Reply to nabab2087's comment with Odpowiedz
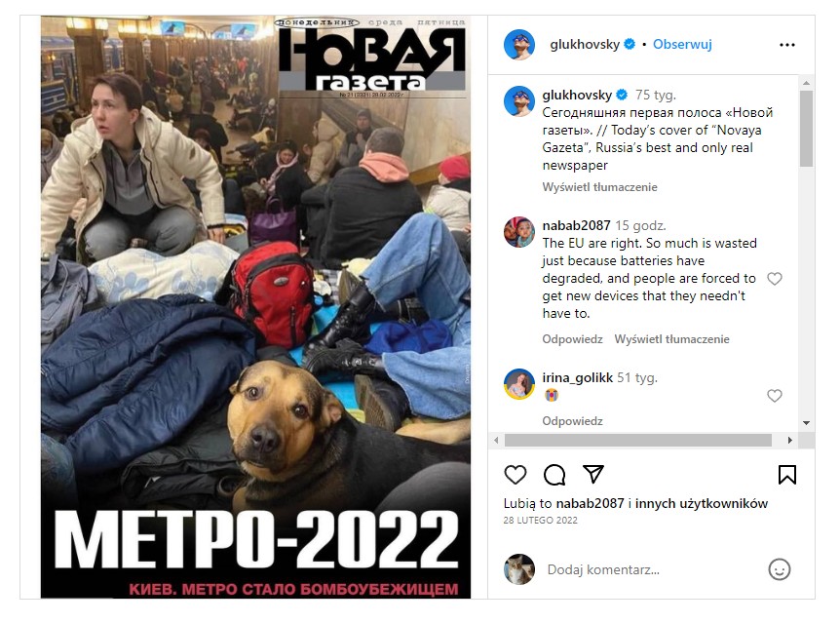The image size is (840, 623). (x=572, y=339)
